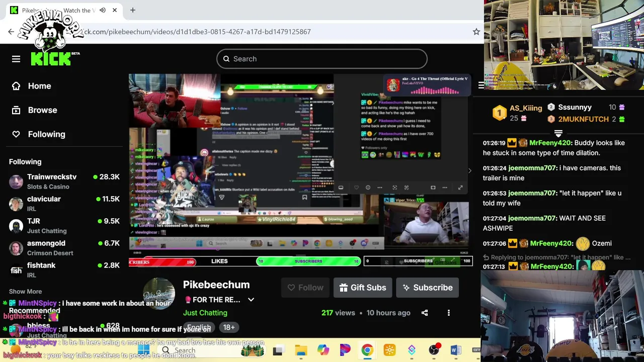Click into the Kick Search field
This screenshot has height=362, width=644.
[x=322, y=59]
